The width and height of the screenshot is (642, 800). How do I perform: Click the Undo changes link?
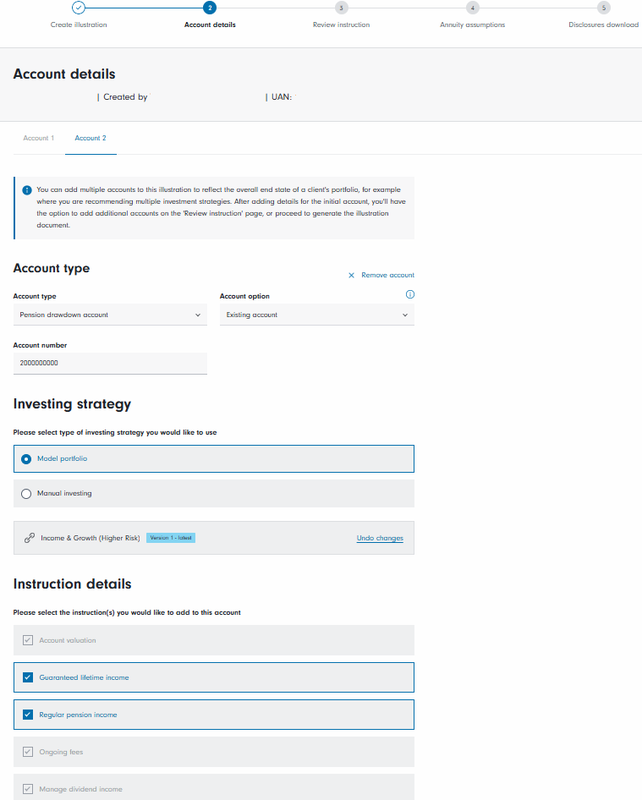click(x=380, y=538)
